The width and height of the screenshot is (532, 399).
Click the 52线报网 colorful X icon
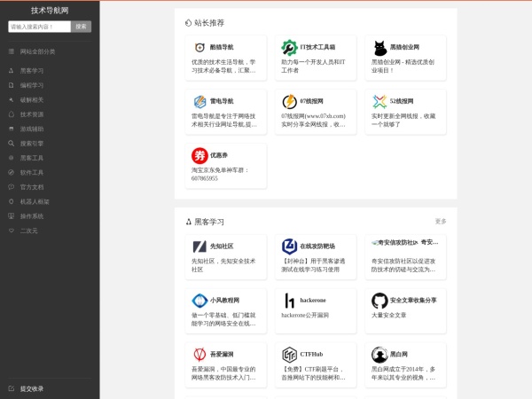(379, 101)
